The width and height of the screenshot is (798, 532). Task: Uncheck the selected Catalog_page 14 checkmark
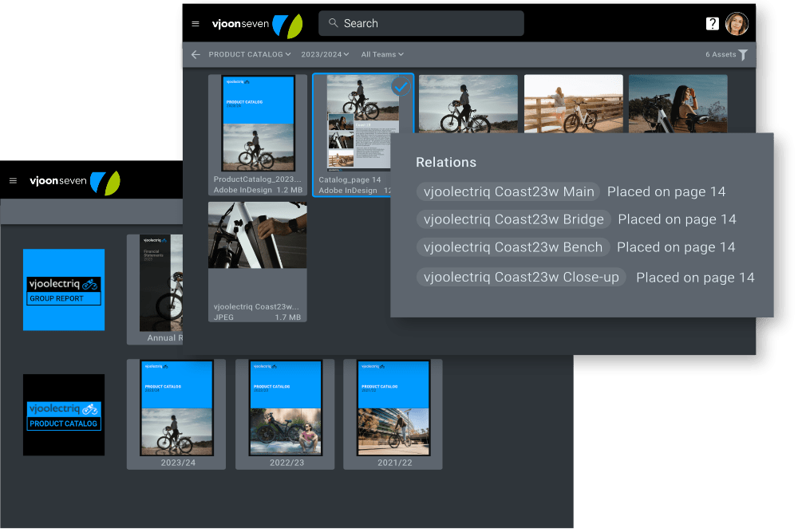401,87
